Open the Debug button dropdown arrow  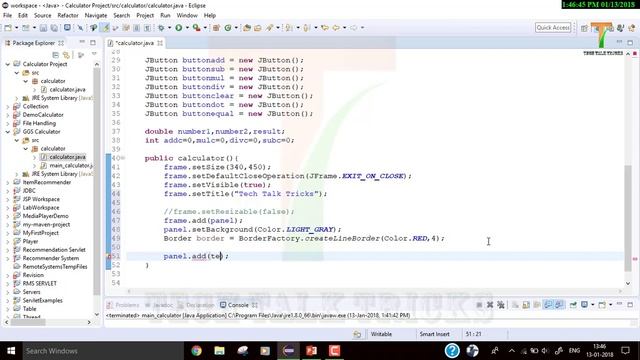coord(169,28)
